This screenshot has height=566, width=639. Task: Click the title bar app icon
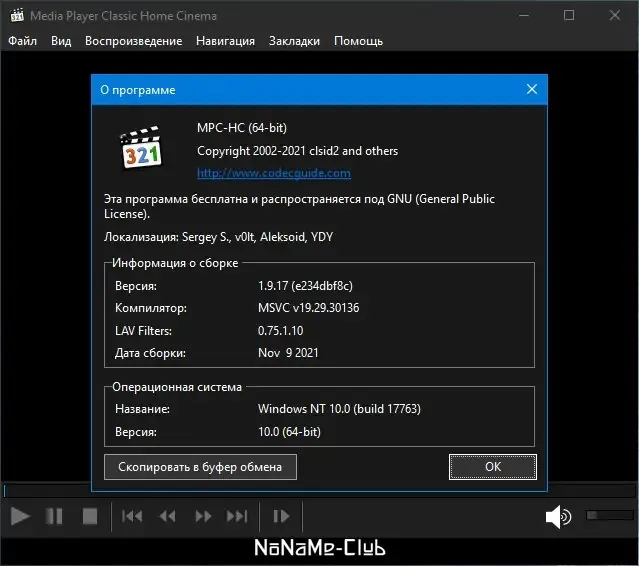click(x=17, y=15)
